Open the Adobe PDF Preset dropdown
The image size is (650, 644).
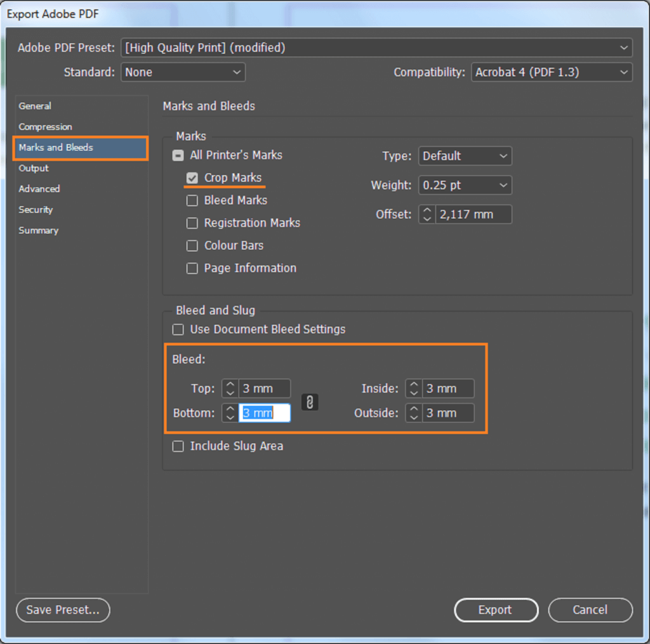376,48
